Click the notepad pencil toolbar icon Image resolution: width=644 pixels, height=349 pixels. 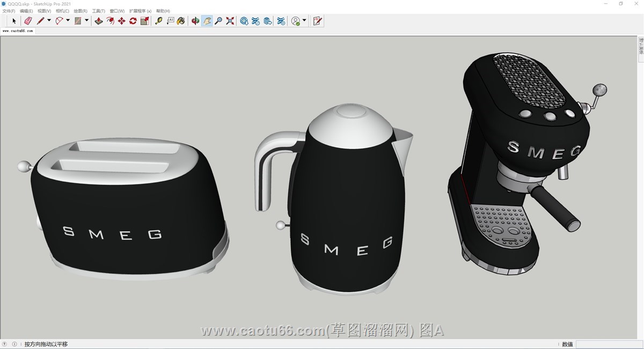[317, 21]
